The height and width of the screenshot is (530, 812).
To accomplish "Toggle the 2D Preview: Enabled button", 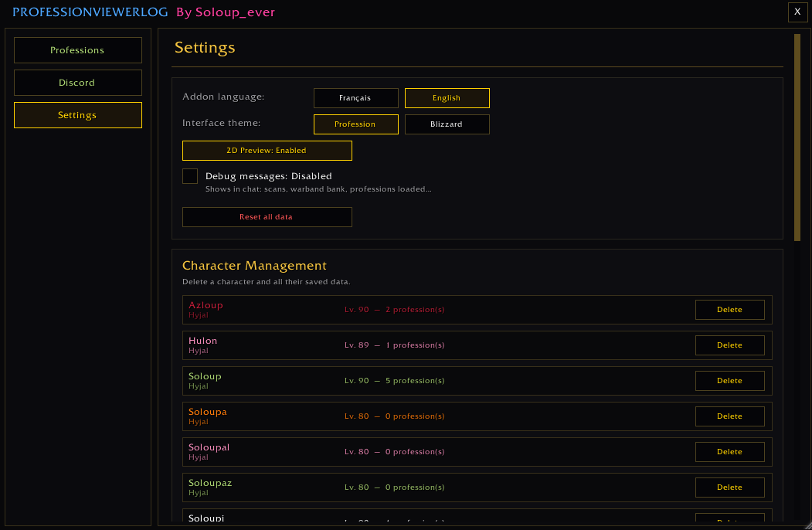I will click(x=267, y=151).
